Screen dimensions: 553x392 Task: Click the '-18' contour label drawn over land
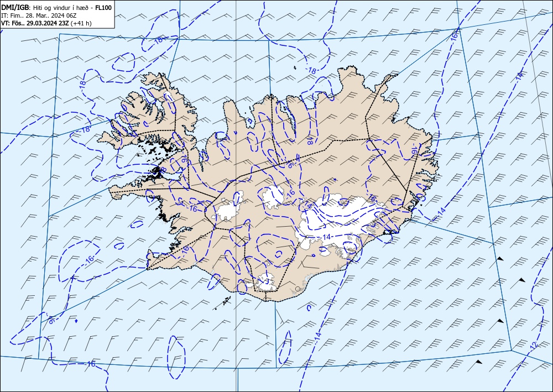(311, 140)
